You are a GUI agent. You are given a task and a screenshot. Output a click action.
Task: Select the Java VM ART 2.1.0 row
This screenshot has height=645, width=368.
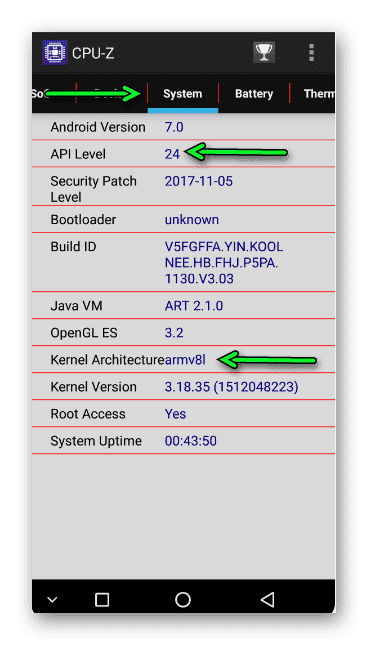click(x=183, y=306)
